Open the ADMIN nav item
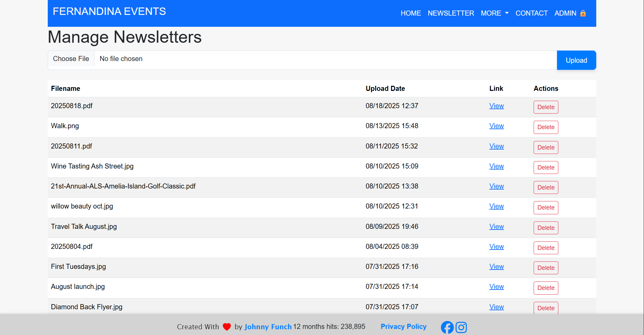644x335 pixels. pyautogui.click(x=565, y=13)
